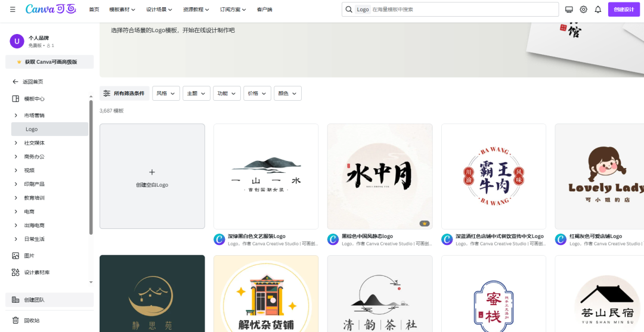The height and width of the screenshot is (332, 644).
Task: Click the sidebar vertical scrollbar
Action: point(91,167)
